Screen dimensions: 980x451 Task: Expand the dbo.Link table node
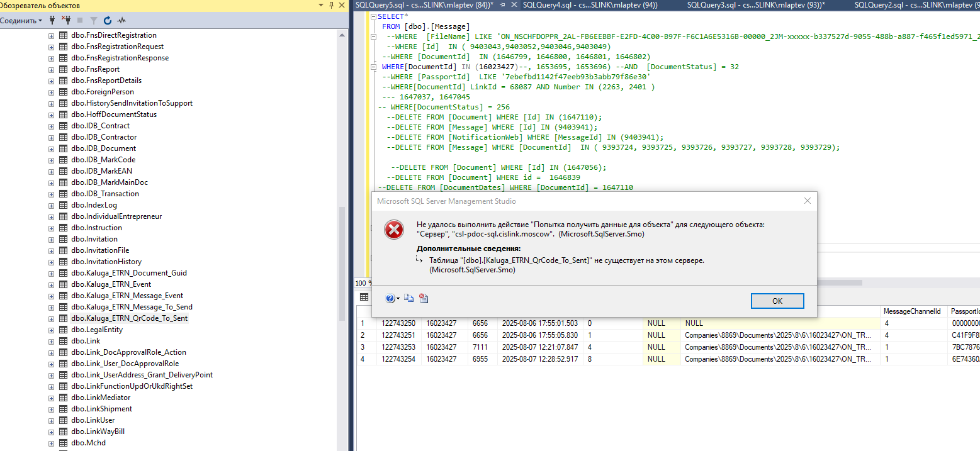click(x=52, y=341)
